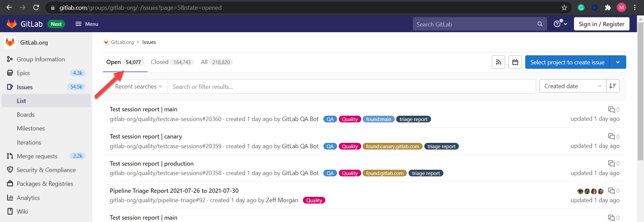Viewport: 644px width, 222px height.
Task: Click Quality label on Pipeline Triage Report
Action: (314, 200)
